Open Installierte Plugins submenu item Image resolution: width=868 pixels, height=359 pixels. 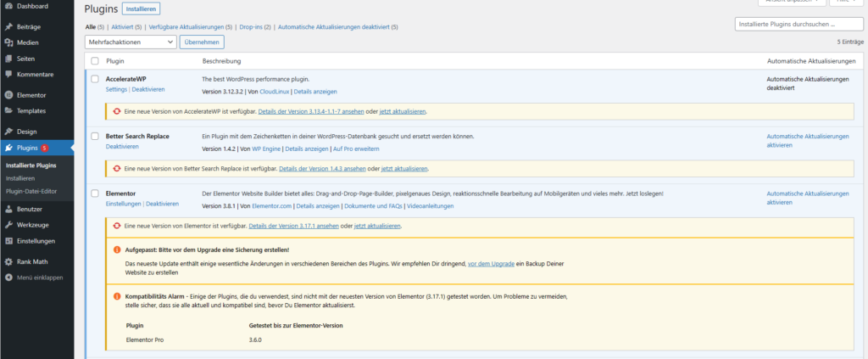[x=31, y=165]
